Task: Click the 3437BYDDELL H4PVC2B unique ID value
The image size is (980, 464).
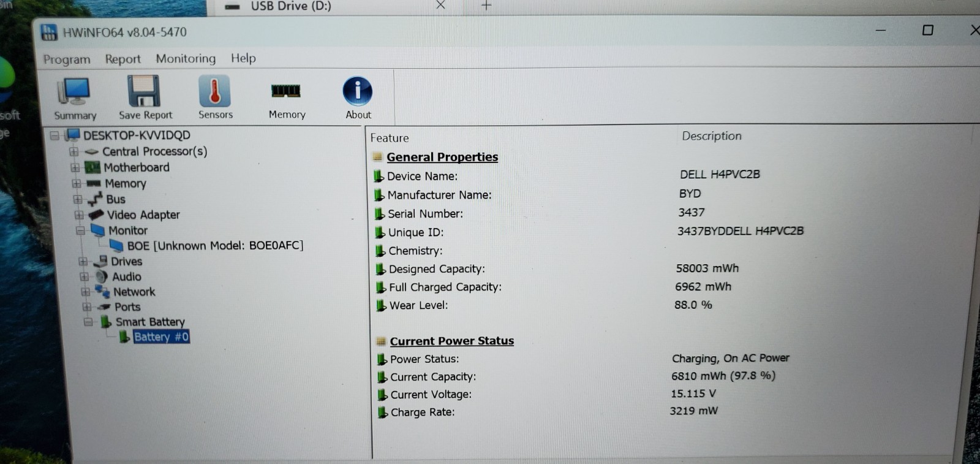Action: point(741,231)
